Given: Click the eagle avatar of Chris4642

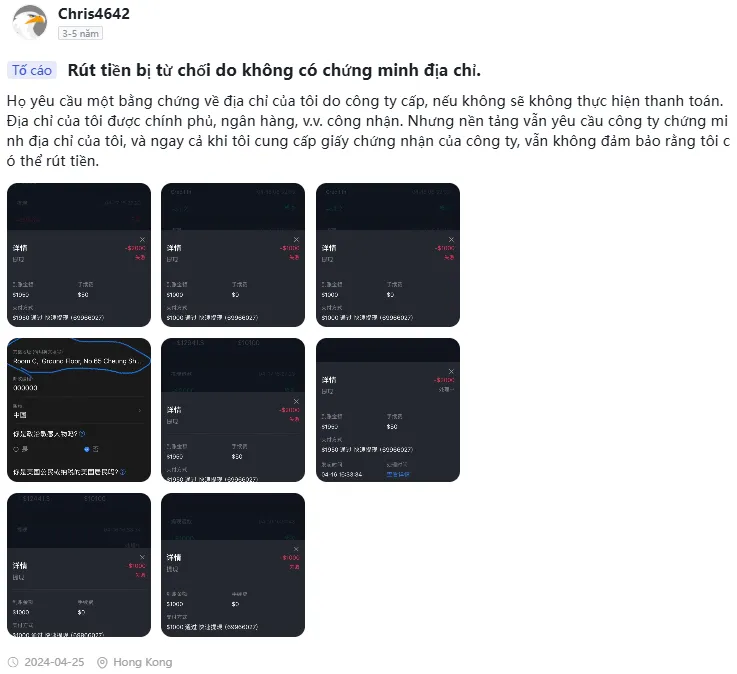Looking at the screenshot, I should click(30, 22).
